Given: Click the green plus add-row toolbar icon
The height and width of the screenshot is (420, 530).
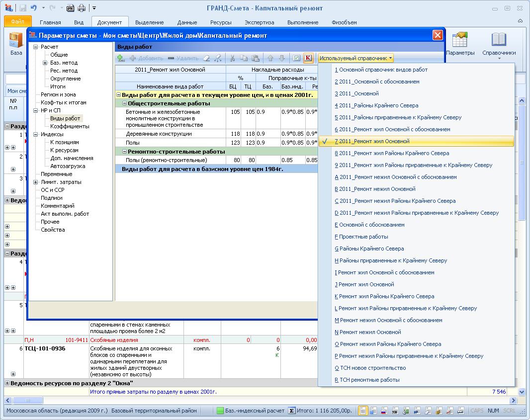Looking at the screenshot, I should click(x=121, y=58).
